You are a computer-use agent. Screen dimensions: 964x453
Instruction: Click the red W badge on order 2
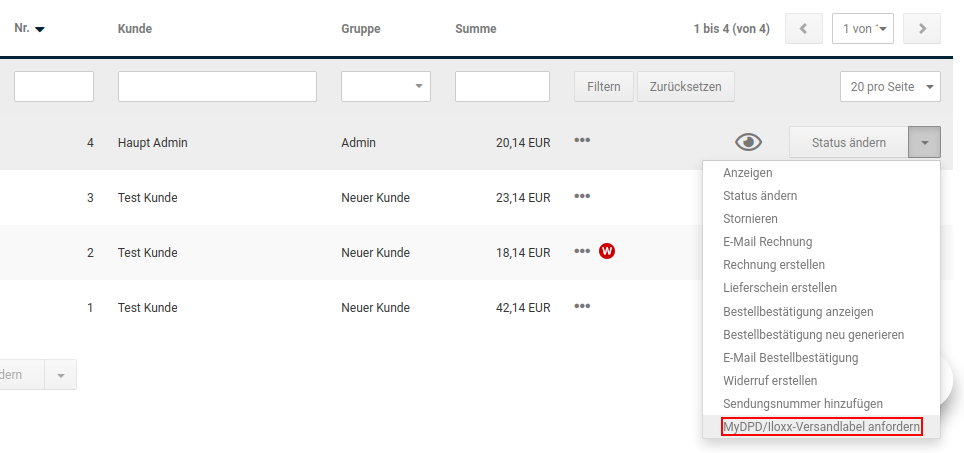[607, 251]
